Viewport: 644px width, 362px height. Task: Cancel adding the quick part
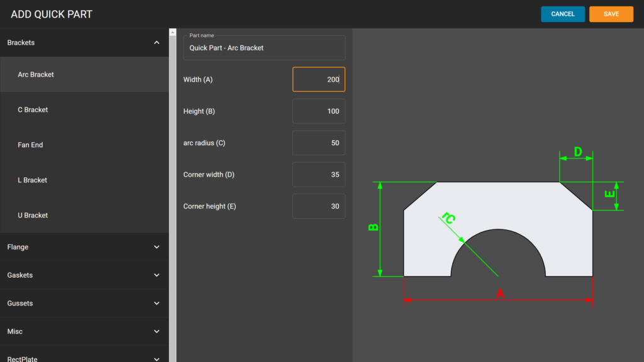click(563, 14)
